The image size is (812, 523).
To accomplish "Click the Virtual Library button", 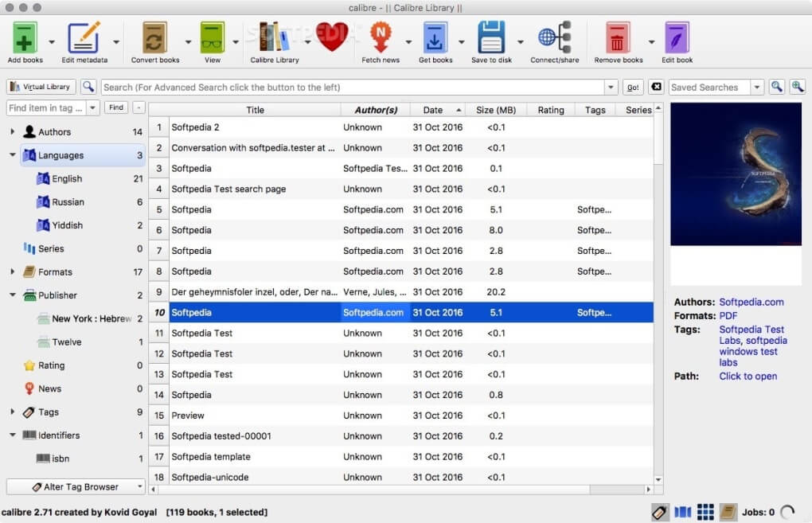I will [40, 87].
